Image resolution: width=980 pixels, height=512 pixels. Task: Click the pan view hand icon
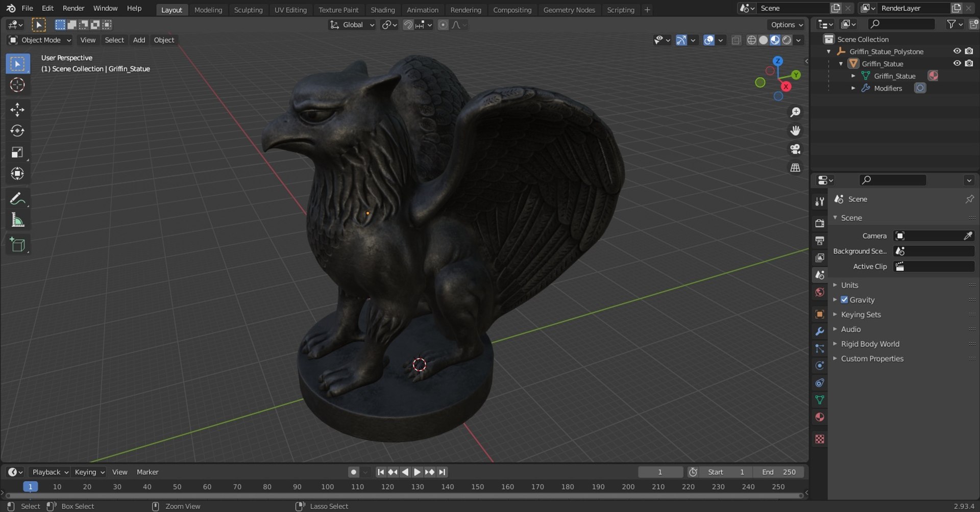[x=795, y=131]
